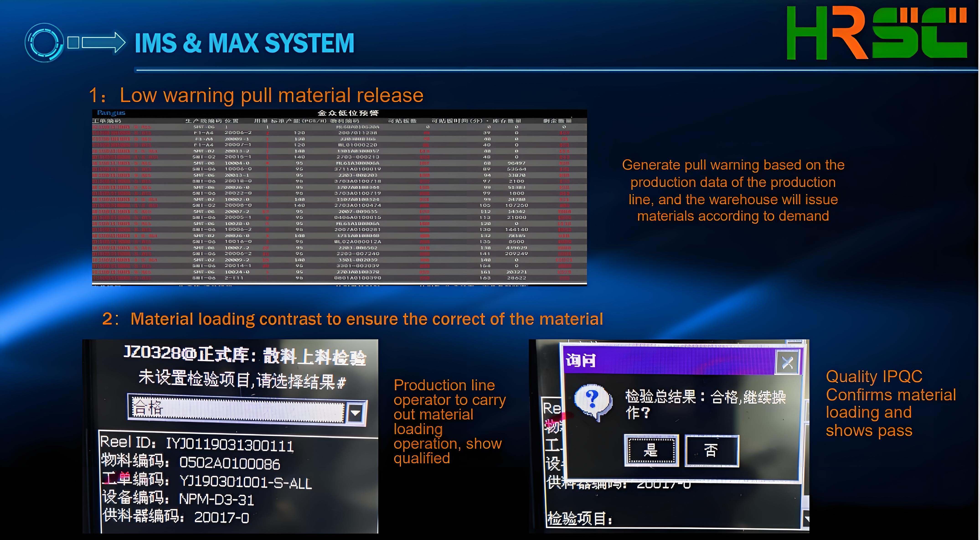Click the IMS & MAX SYSTEM title
This screenshot has height=540, width=980.
click(x=244, y=43)
